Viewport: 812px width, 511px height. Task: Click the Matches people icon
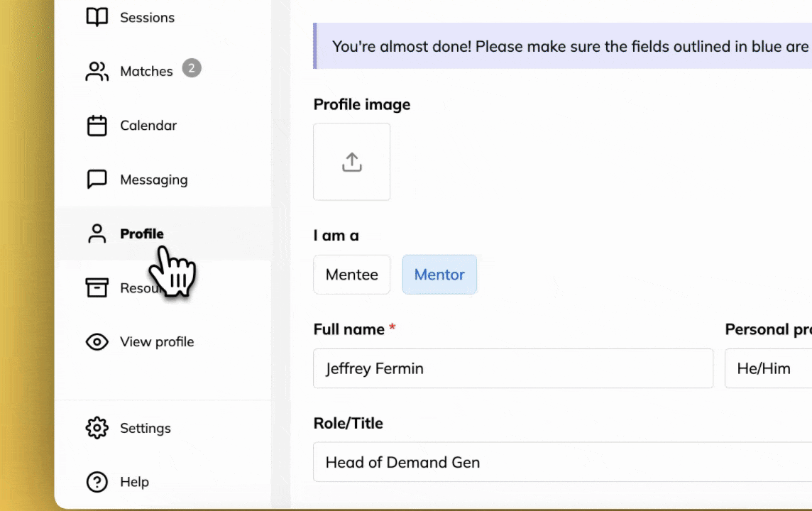click(x=97, y=71)
